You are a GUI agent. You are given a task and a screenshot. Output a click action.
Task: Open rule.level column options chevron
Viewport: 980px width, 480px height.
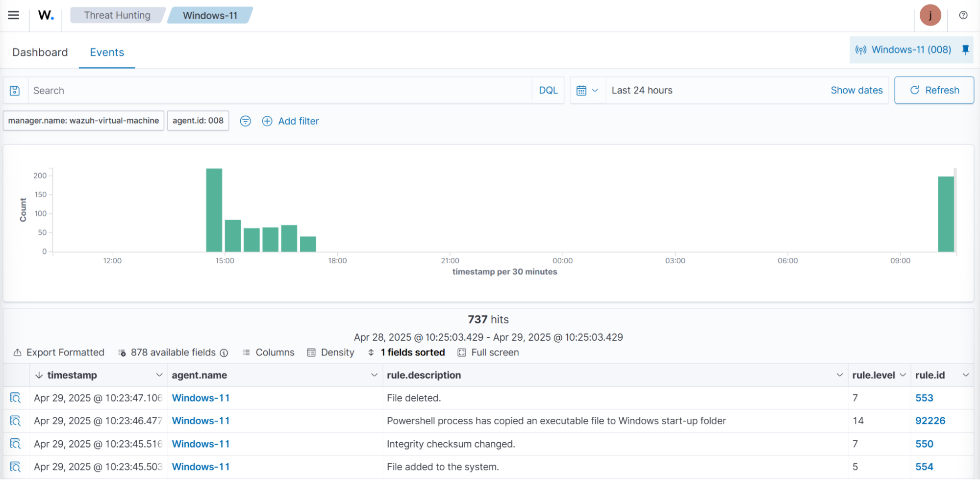click(x=903, y=375)
